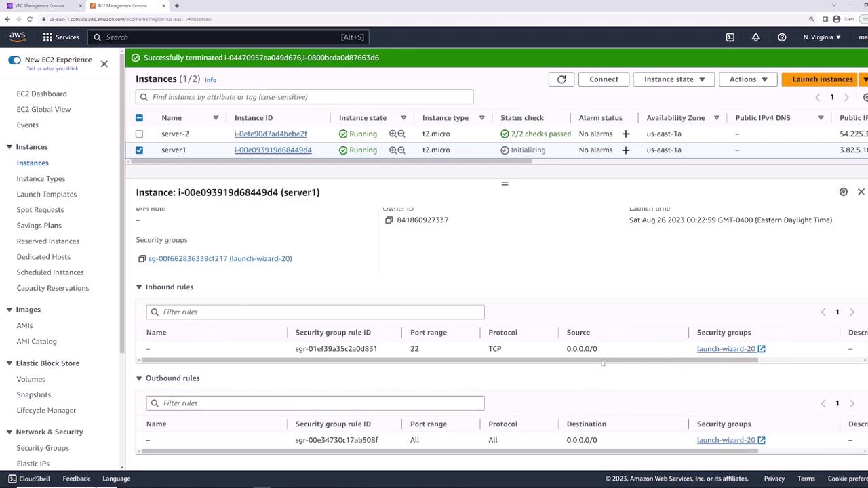Open the Info link beside Instances heading

[211, 80]
